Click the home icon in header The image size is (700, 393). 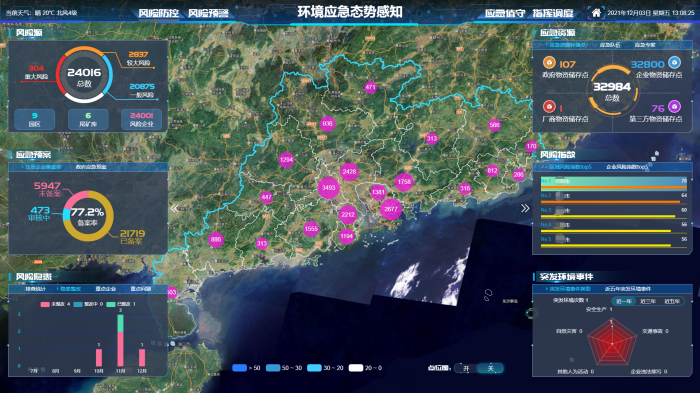[596, 13]
